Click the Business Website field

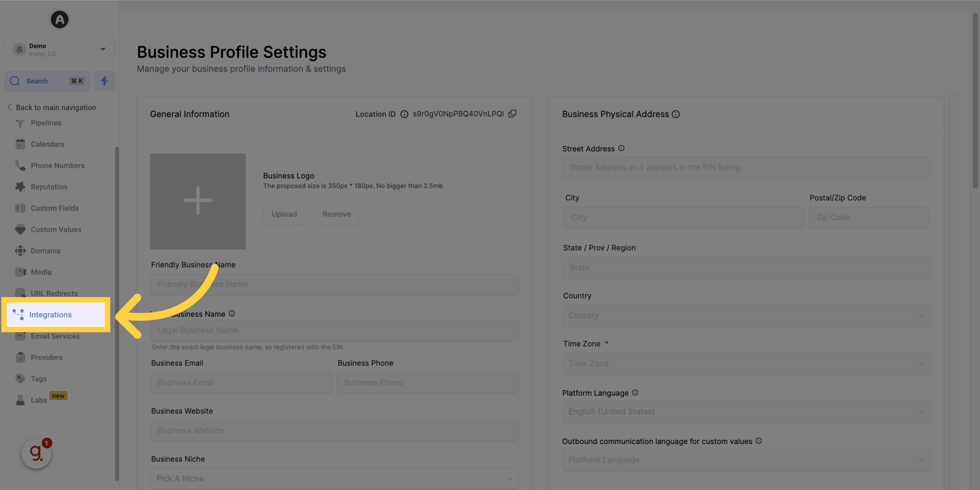334,430
